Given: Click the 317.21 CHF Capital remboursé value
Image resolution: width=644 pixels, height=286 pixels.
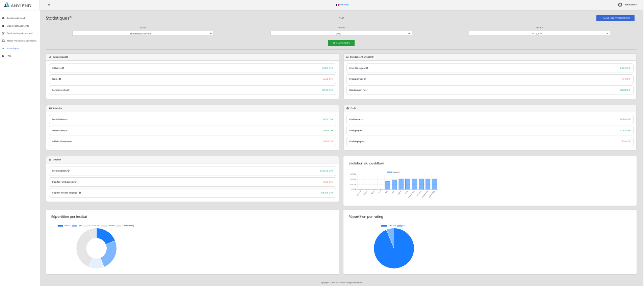Looking at the screenshot, I should coord(328,182).
